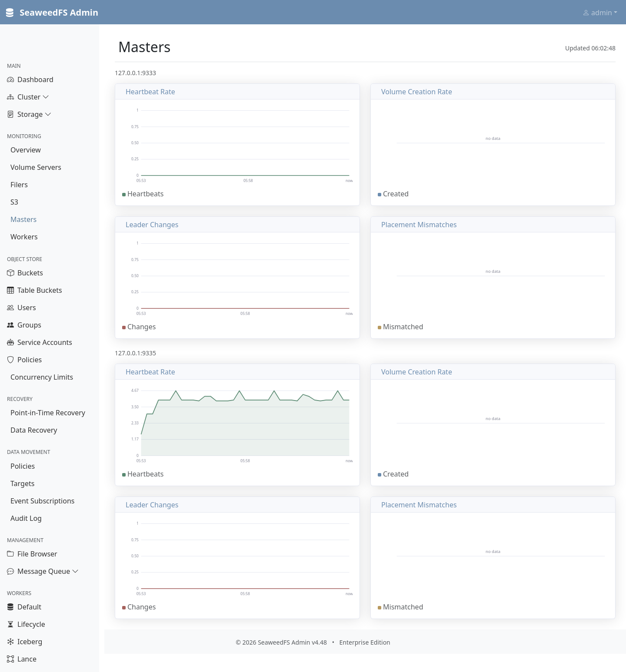Open the Data Recovery page

pyautogui.click(x=34, y=430)
